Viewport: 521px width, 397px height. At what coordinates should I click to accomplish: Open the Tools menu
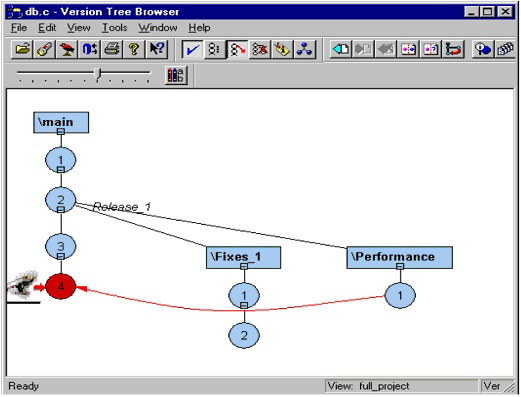pyautogui.click(x=114, y=28)
